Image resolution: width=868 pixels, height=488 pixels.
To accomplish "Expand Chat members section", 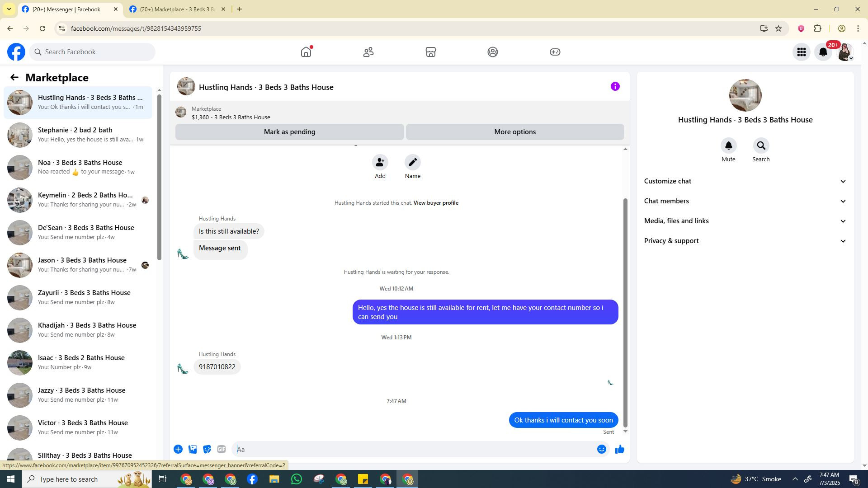I will [745, 201].
